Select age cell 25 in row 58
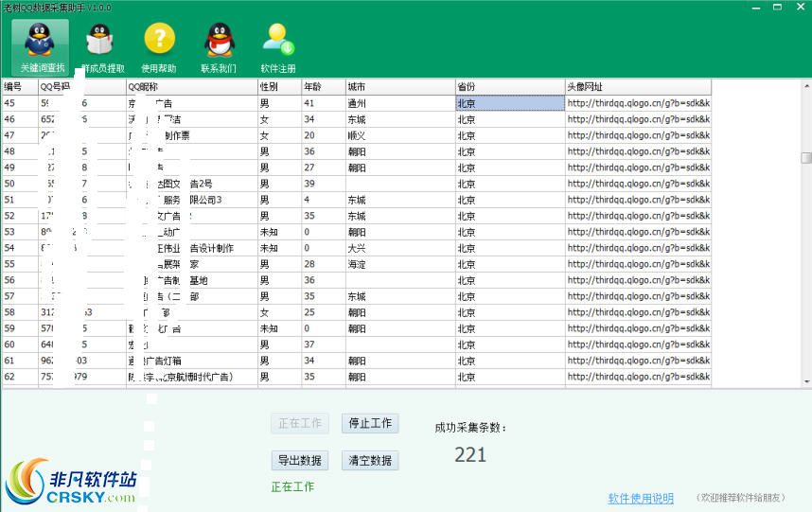 tap(324, 312)
